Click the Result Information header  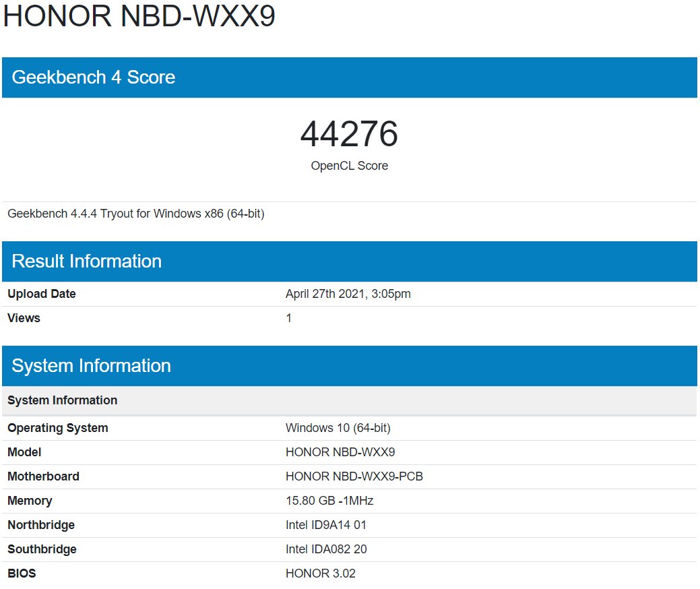pos(350,261)
